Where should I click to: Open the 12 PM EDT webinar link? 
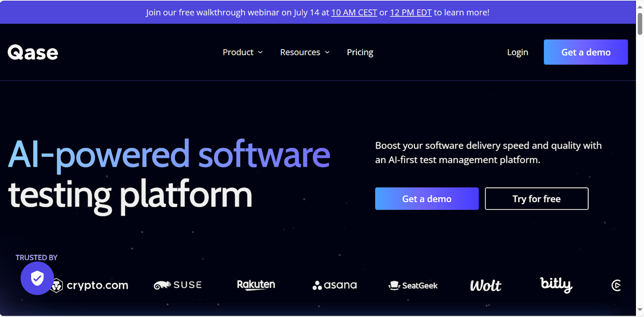coord(411,13)
